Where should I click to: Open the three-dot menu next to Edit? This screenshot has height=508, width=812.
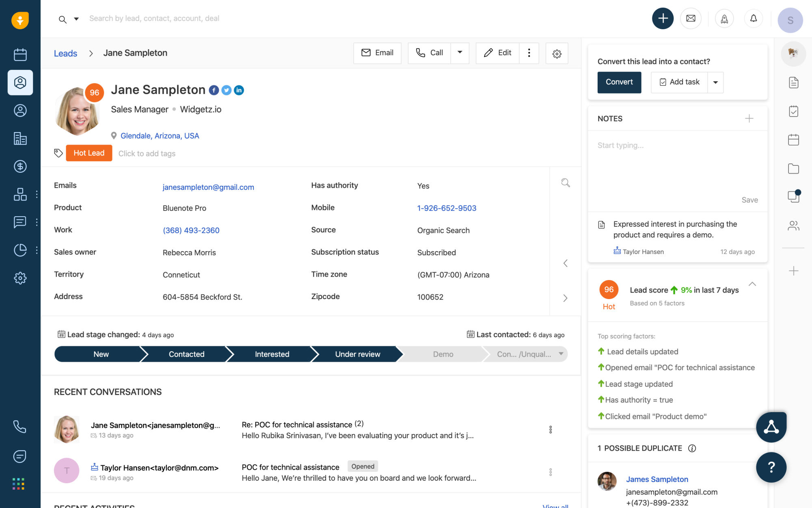[x=529, y=53]
